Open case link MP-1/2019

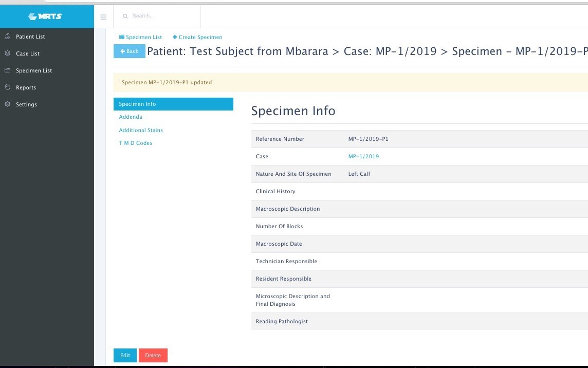[x=363, y=156]
